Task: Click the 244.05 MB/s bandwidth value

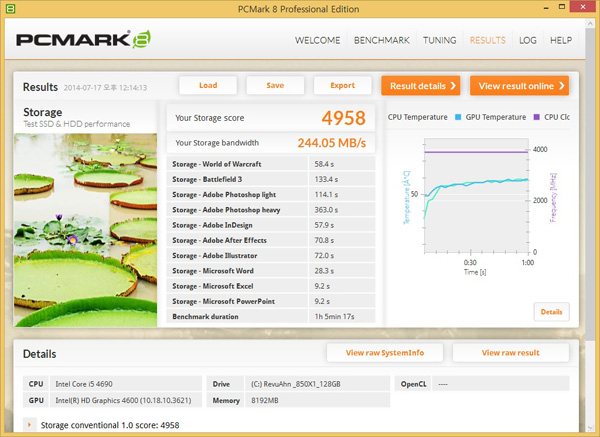Action: pos(332,143)
